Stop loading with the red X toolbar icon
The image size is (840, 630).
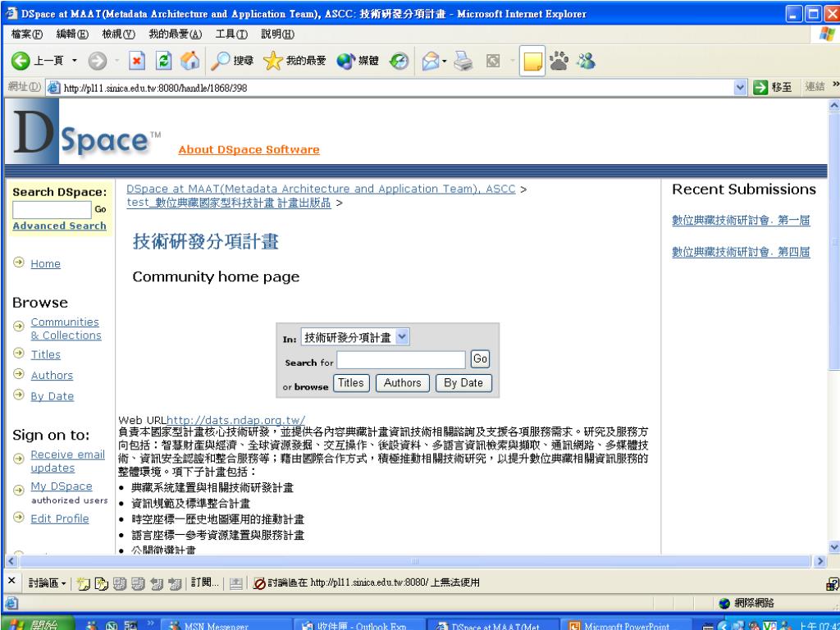tap(137, 61)
